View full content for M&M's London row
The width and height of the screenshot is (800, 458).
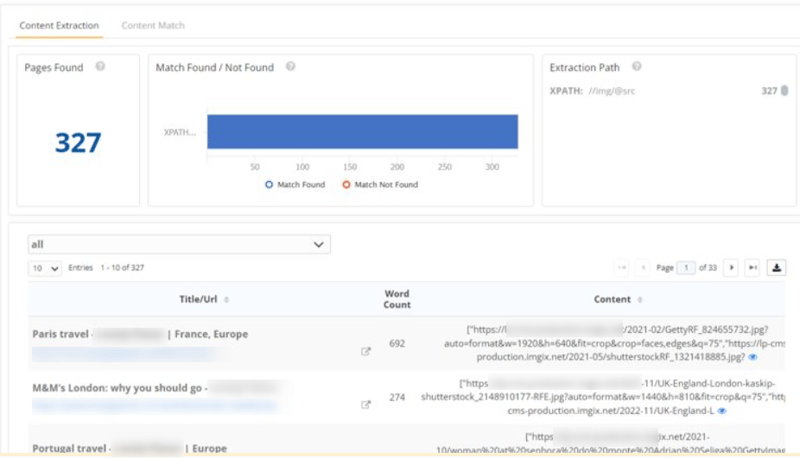pos(722,411)
